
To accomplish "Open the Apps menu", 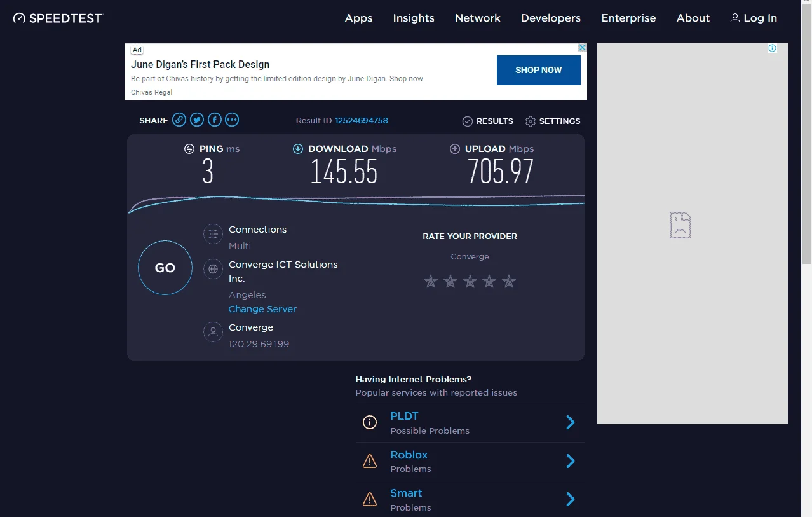I will click(x=358, y=18).
